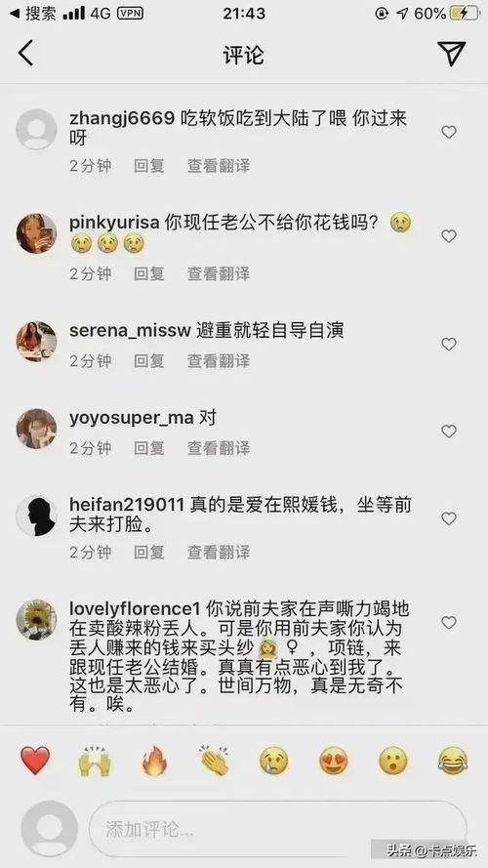Open lovelyflorence1 sunflower avatar
488x868 pixels.
36,619
